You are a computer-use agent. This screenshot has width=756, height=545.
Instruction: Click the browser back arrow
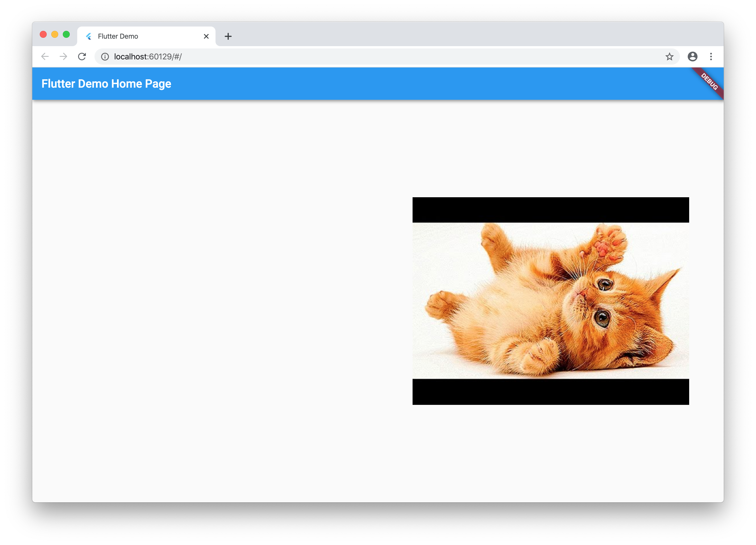pos(45,57)
